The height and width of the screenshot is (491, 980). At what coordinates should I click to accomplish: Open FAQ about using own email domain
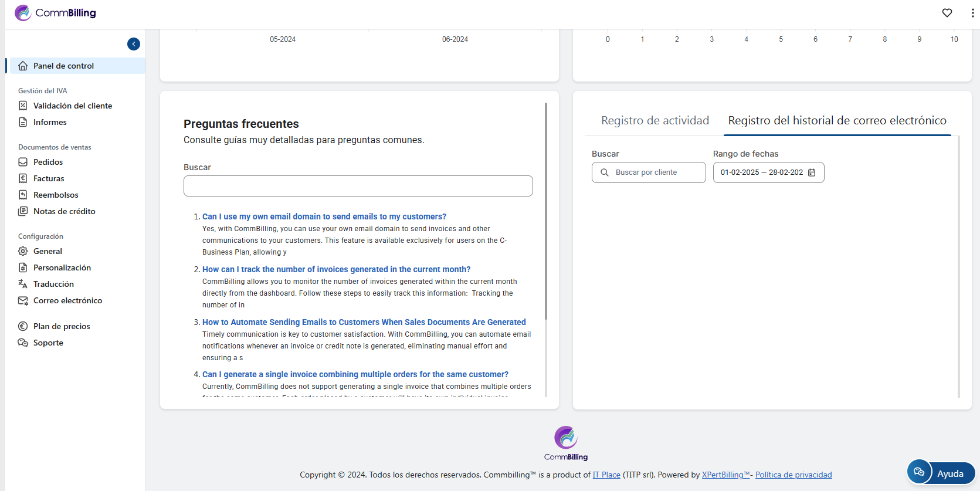coord(324,216)
